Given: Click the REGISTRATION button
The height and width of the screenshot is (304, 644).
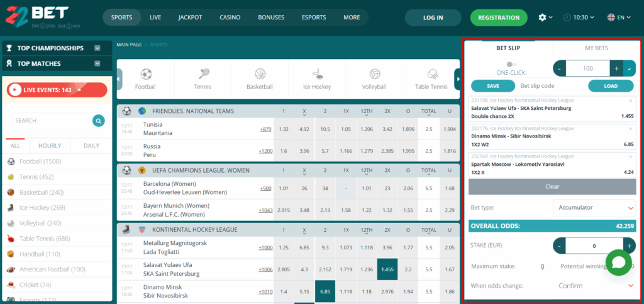Looking at the screenshot, I should click(x=499, y=18).
